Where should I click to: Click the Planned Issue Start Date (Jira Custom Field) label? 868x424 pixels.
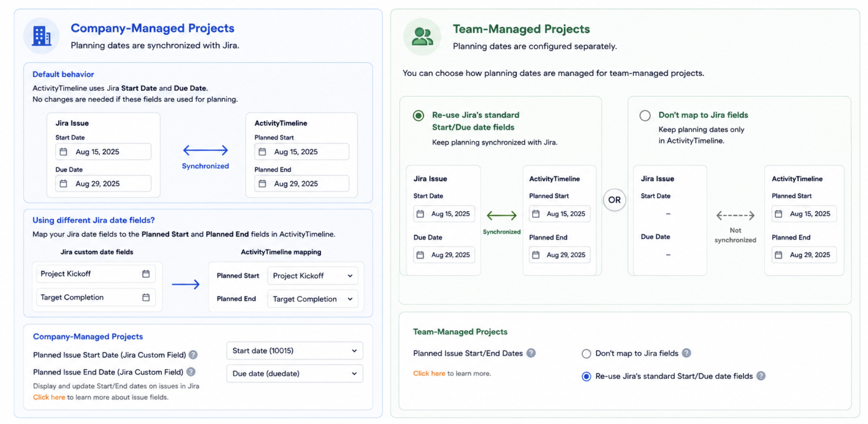(x=110, y=355)
